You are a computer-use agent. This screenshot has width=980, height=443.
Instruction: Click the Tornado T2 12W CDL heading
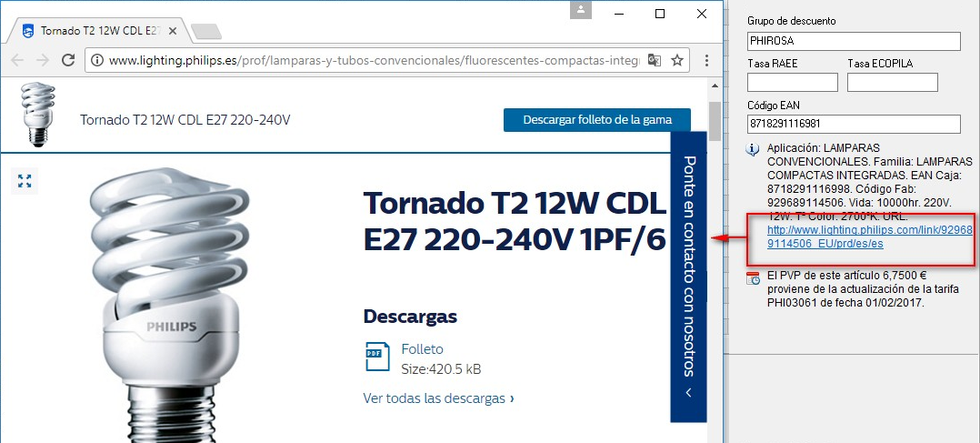tap(515, 222)
